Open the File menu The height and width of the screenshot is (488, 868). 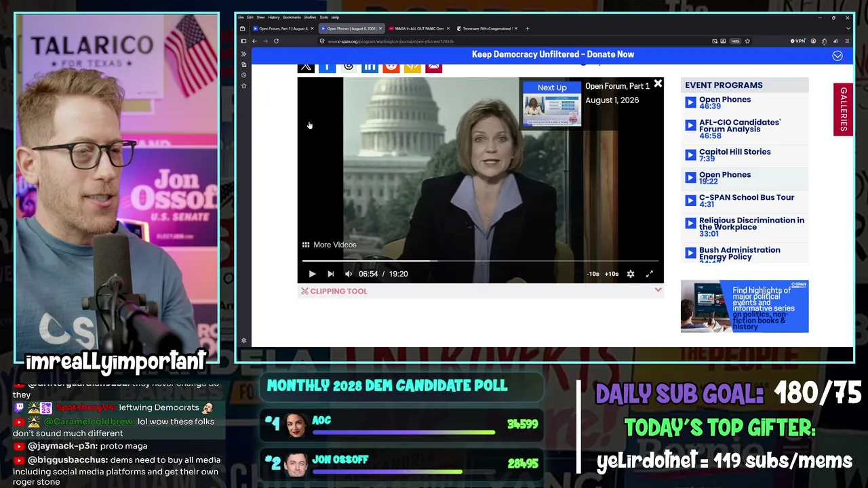click(x=241, y=17)
